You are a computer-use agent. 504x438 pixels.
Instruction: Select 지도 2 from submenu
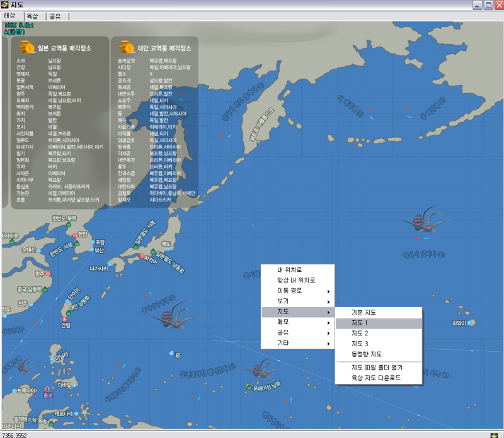point(379,334)
